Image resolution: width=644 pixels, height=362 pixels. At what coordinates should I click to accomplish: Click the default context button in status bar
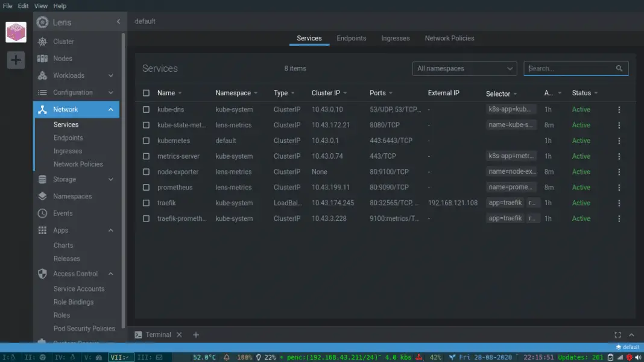[627, 347]
